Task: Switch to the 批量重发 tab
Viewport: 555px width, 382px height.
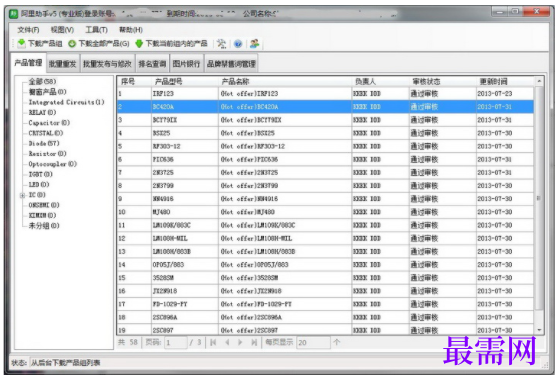Action: click(63, 64)
